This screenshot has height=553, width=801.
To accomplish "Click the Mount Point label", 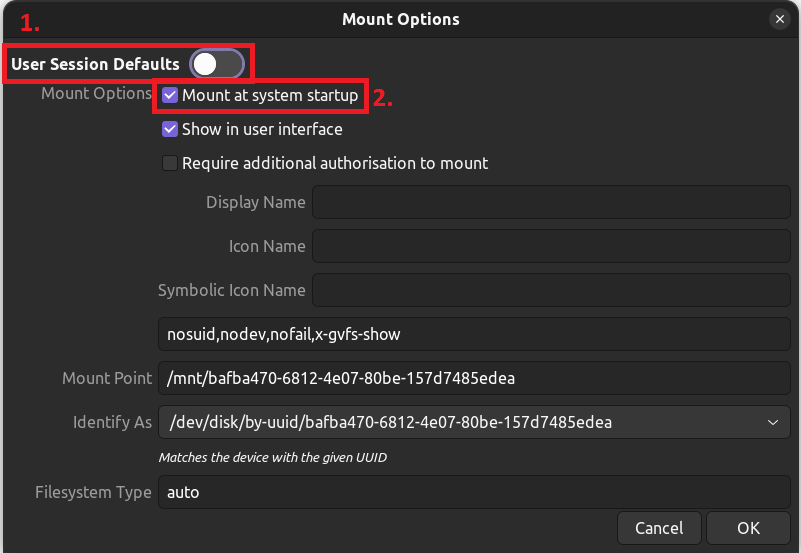I will (107, 378).
